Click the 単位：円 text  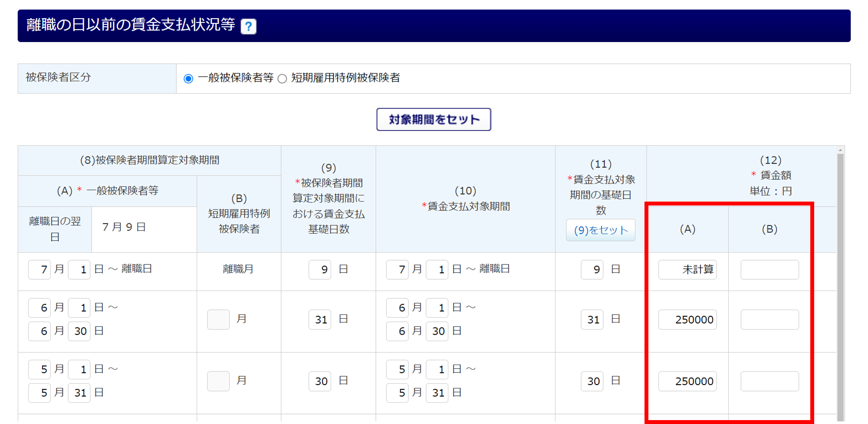(771, 191)
